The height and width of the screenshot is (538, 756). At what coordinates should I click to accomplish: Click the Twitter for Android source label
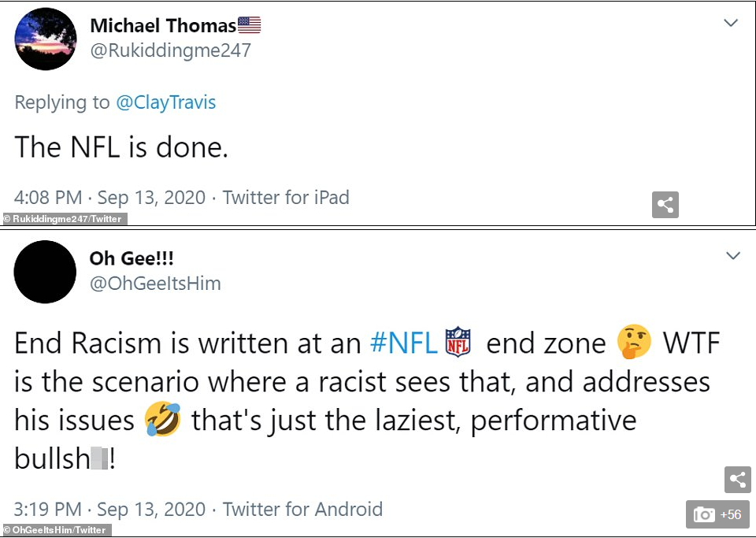coord(302,509)
